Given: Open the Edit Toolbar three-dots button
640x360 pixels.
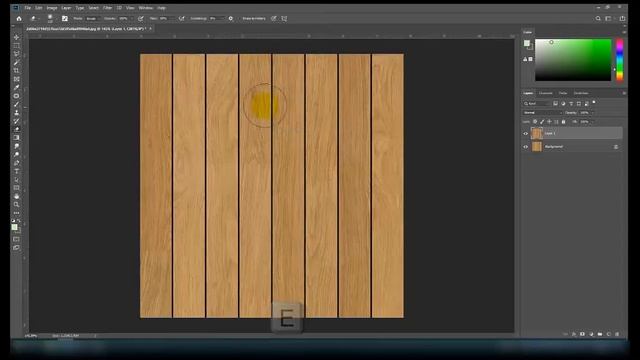Looking at the screenshot, I should (x=16, y=213).
